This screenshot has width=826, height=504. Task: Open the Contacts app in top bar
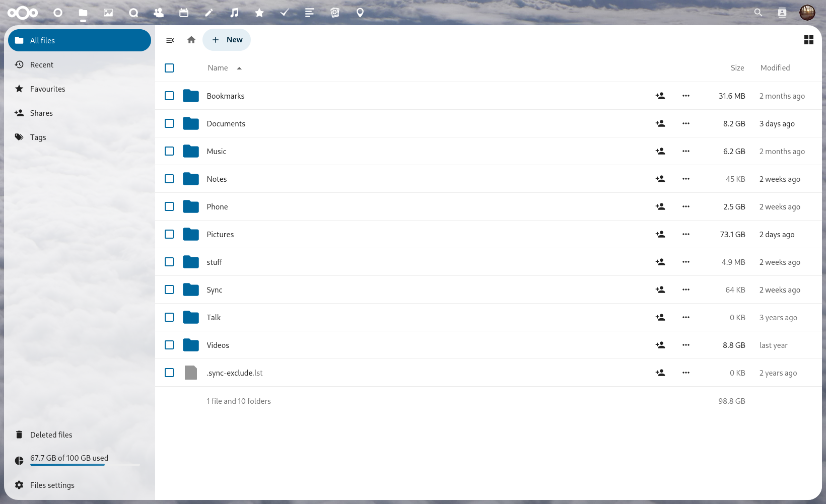pyautogui.click(x=159, y=13)
